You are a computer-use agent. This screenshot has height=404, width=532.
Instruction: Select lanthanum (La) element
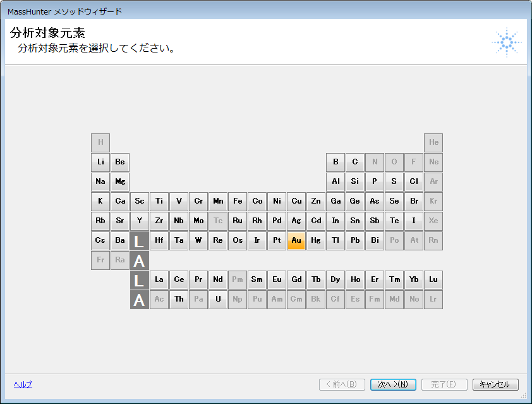159,280
